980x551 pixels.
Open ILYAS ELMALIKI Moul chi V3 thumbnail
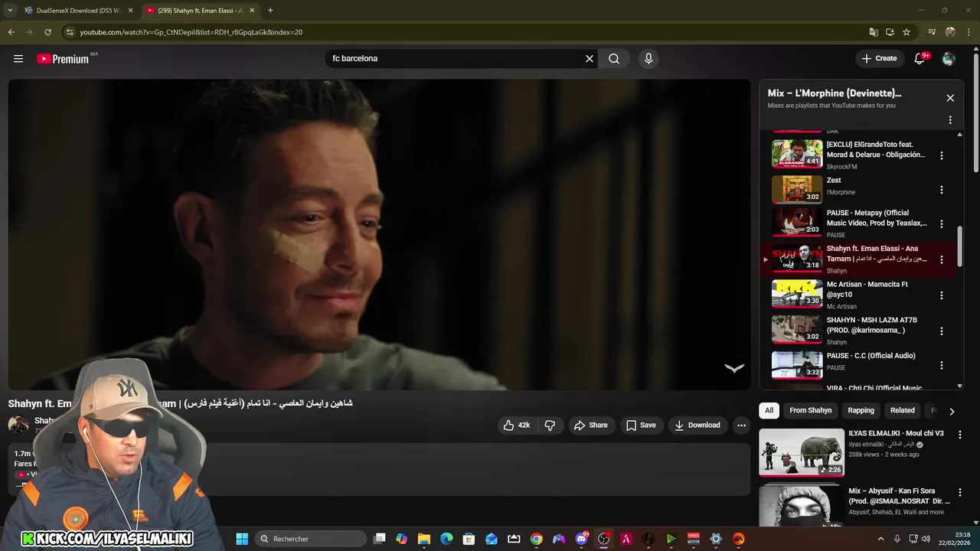[802, 452]
